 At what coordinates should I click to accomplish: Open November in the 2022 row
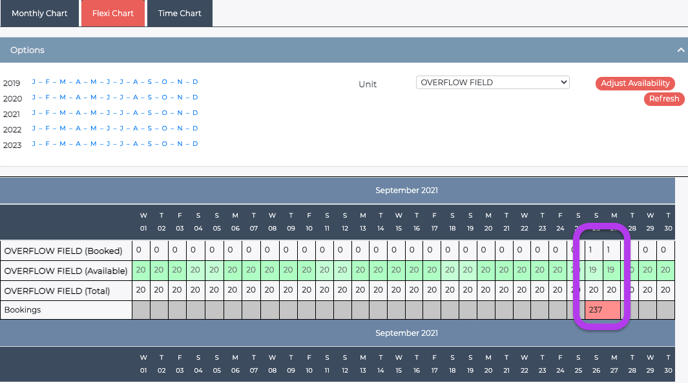180,129
